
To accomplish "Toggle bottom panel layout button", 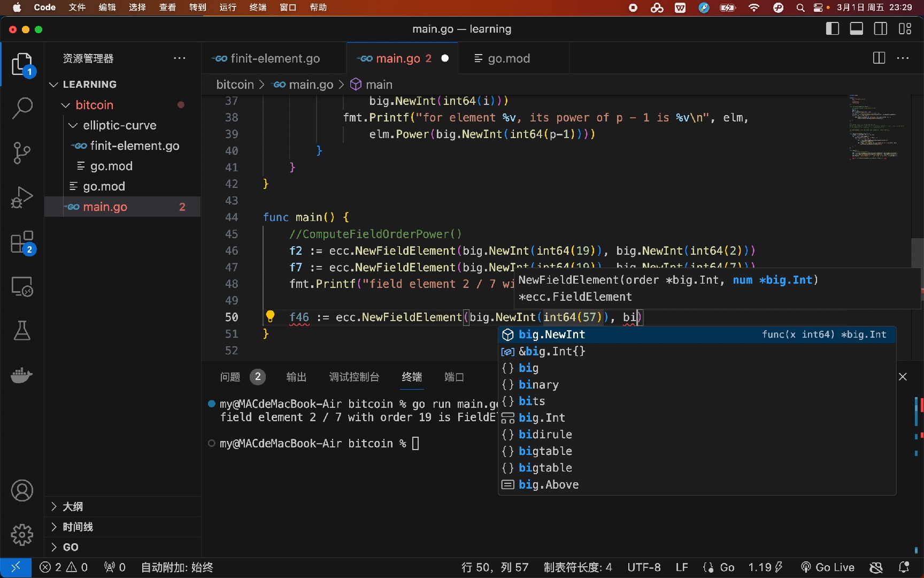I will point(857,29).
